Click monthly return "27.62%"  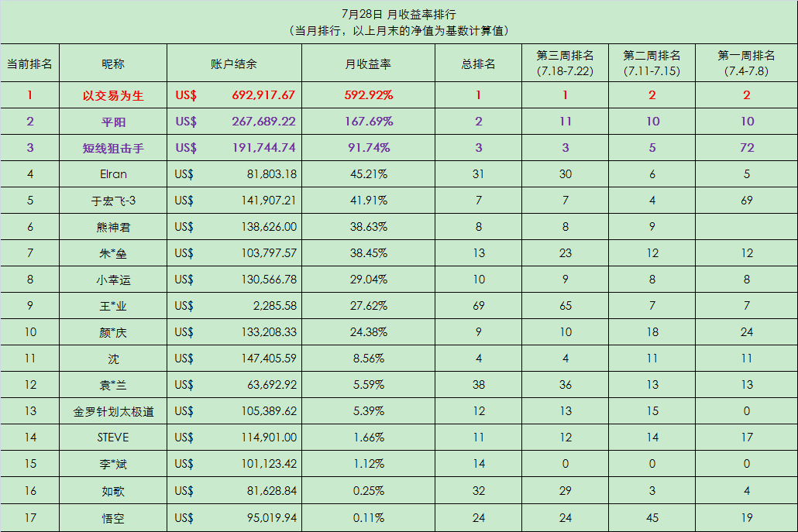(369, 306)
